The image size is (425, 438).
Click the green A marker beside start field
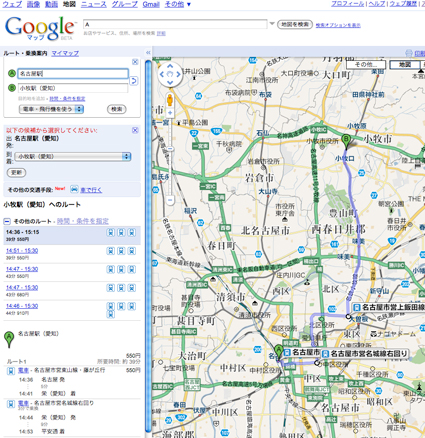coord(12,73)
